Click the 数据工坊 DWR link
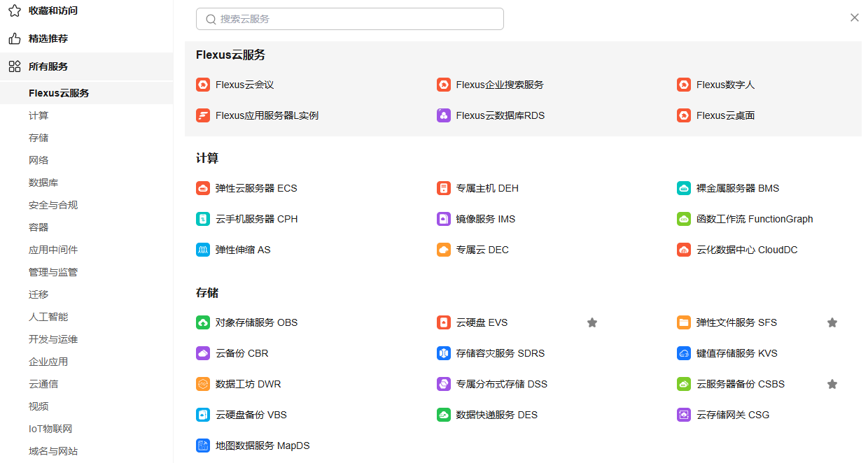This screenshot has width=868, height=463. pyautogui.click(x=248, y=384)
